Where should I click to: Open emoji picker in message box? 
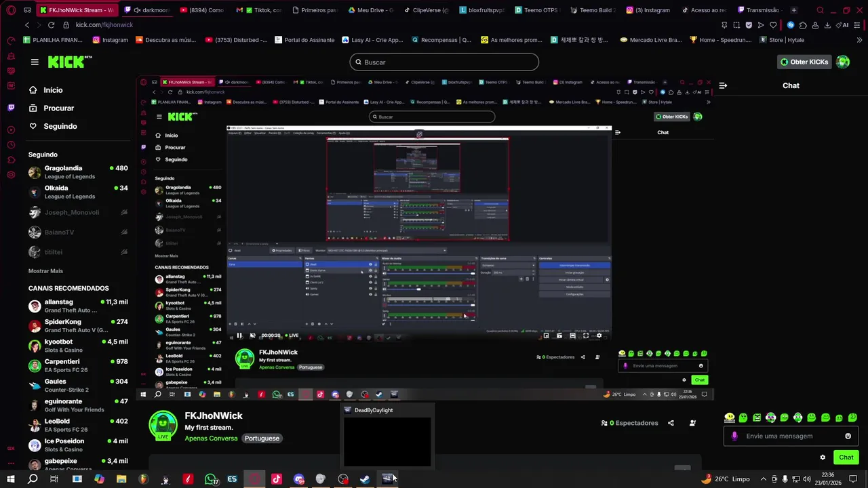tap(848, 436)
